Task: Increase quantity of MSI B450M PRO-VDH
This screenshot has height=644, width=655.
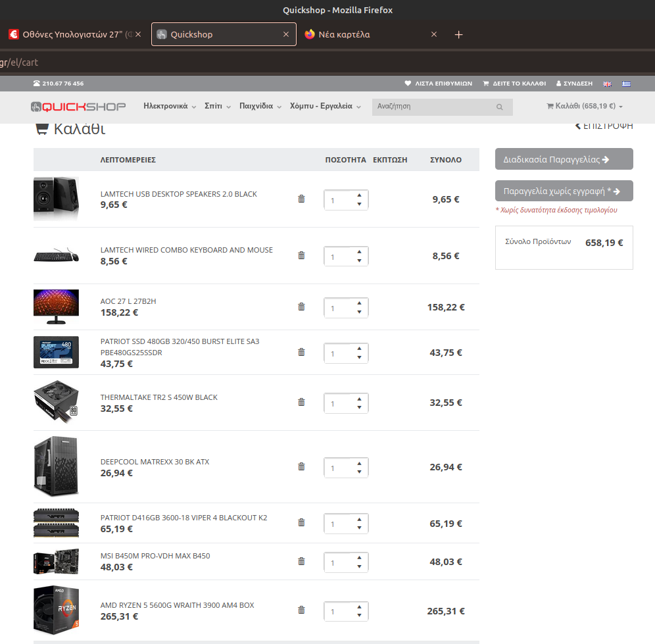Action: (359, 557)
